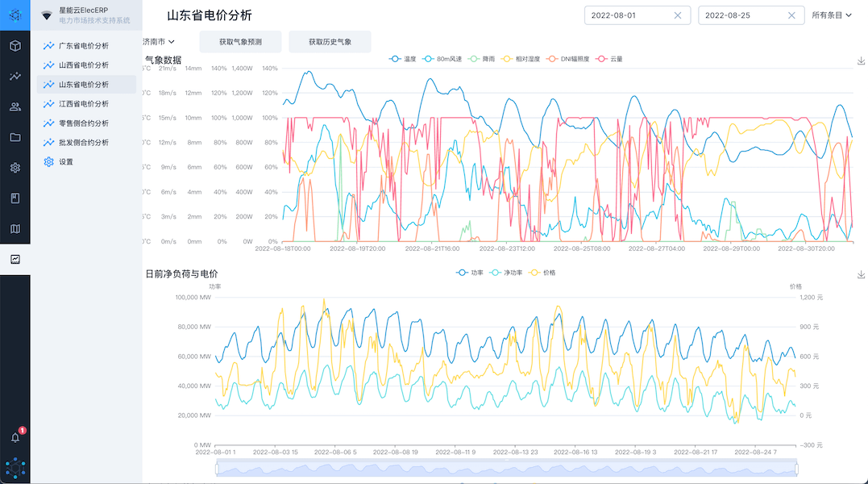The image size is (868, 484).
Task: Open the 所有条目 dropdown
Action: coord(832,15)
